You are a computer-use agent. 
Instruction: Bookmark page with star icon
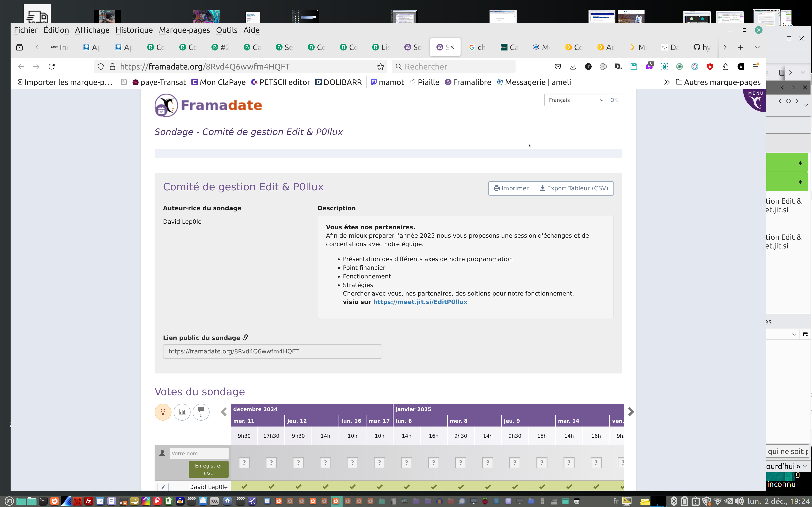pyautogui.click(x=380, y=66)
